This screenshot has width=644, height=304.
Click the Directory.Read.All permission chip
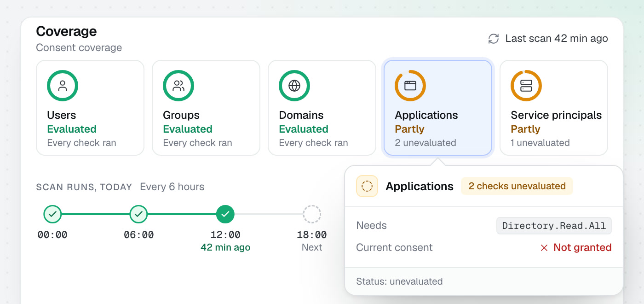tap(554, 226)
